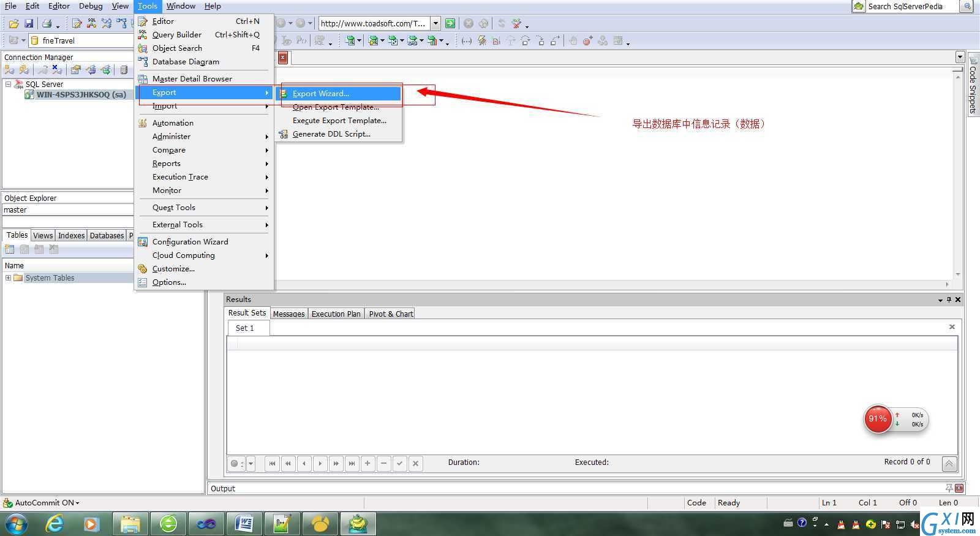Image resolution: width=980 pixels, height=536 pixels.
Task: Open the URL address dropdown arrow
Action: pyautogui.click(x=435, y=23)
